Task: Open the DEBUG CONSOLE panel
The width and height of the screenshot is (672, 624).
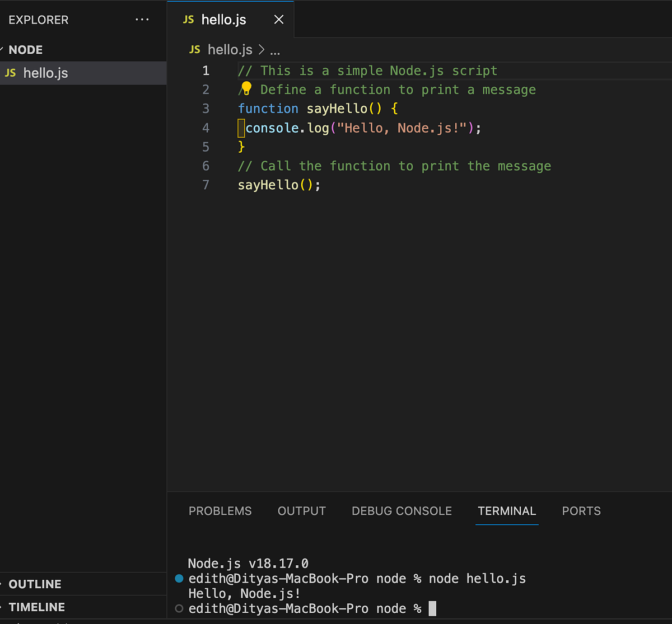Action: (402, 511)
